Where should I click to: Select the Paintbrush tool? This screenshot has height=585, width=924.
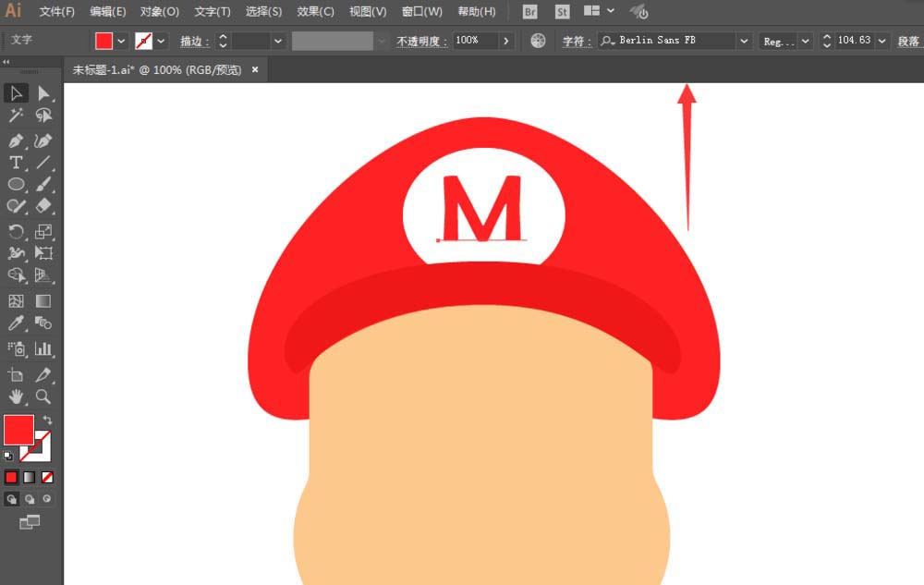(x=43, y=185)
